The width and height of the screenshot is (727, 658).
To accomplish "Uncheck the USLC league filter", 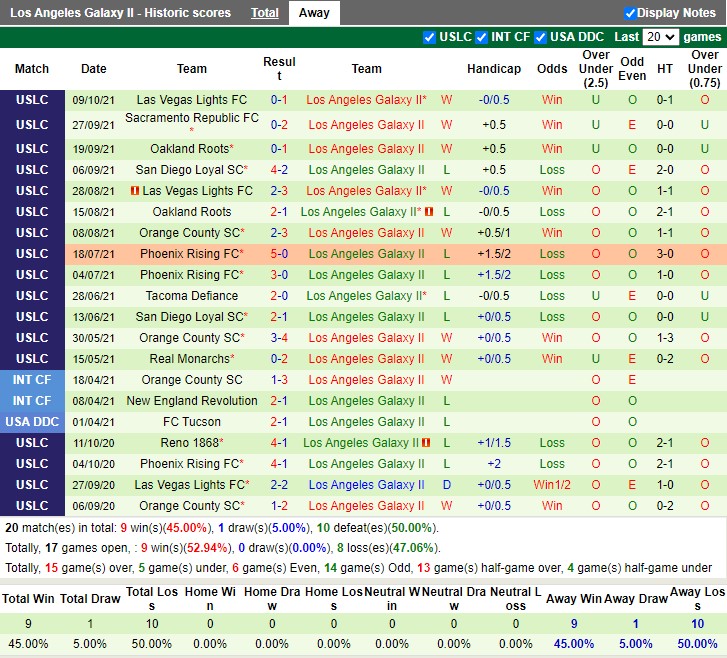I will [430, 37].
